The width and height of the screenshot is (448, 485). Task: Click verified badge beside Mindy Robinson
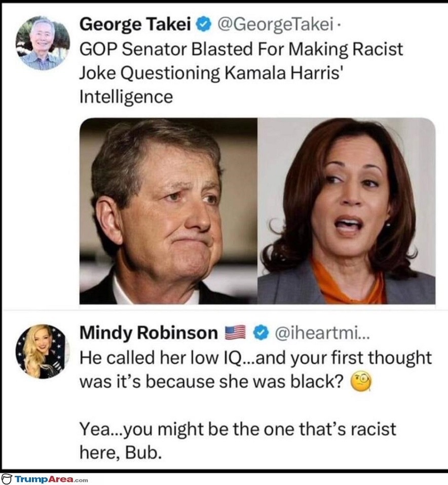(x=260, y=333)
